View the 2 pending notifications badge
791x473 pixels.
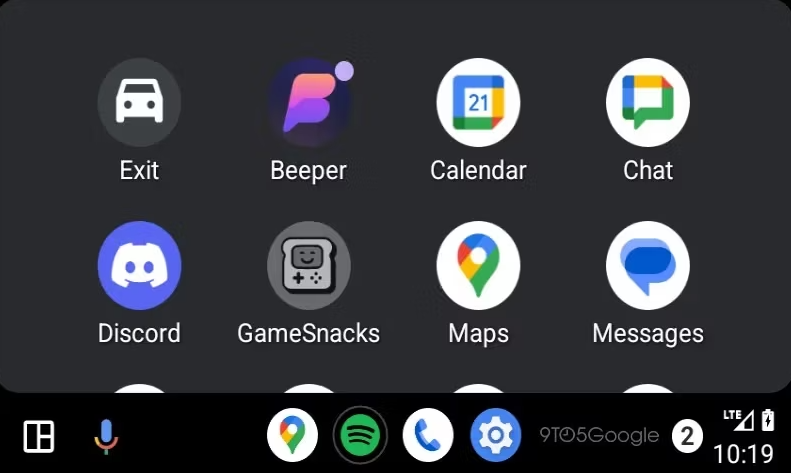[x=687, y=436]
